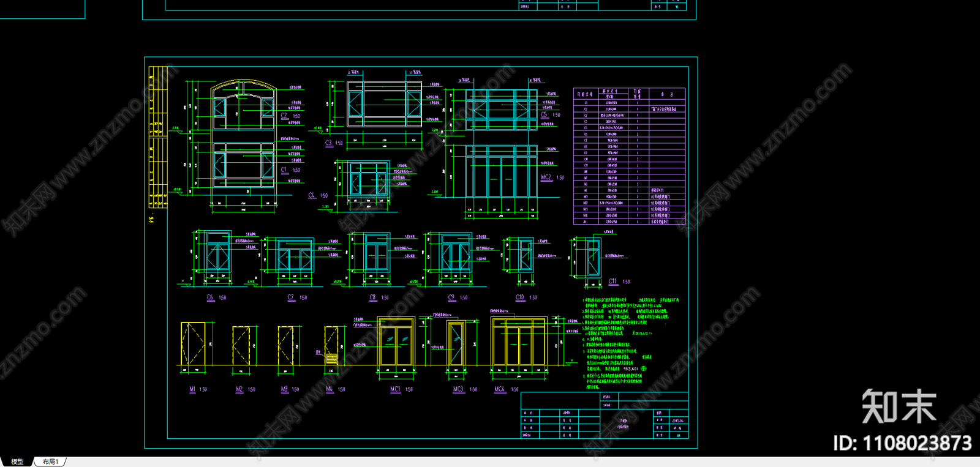The image size is (980, 467).
Task: Select the MC1 door label
Action: click(x=396, y=389)
